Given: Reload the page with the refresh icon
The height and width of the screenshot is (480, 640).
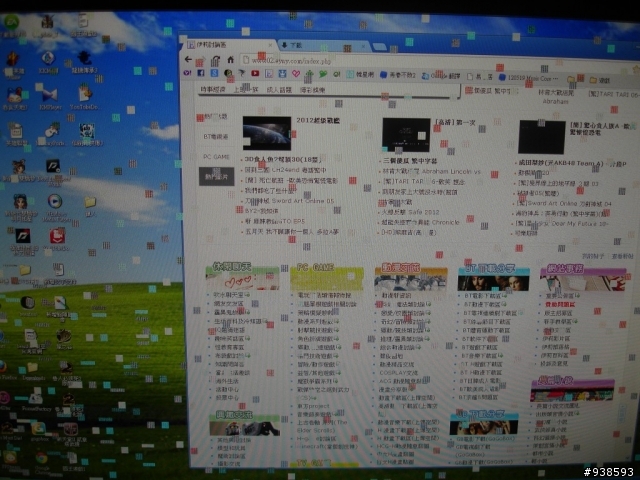Looking at the screenshot, I should coord(216,61).
